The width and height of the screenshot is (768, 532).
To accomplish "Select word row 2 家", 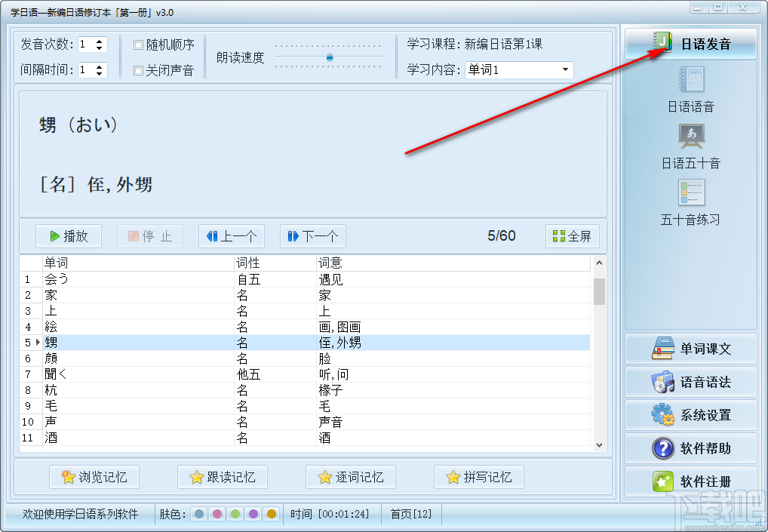I will click(305, 295).
